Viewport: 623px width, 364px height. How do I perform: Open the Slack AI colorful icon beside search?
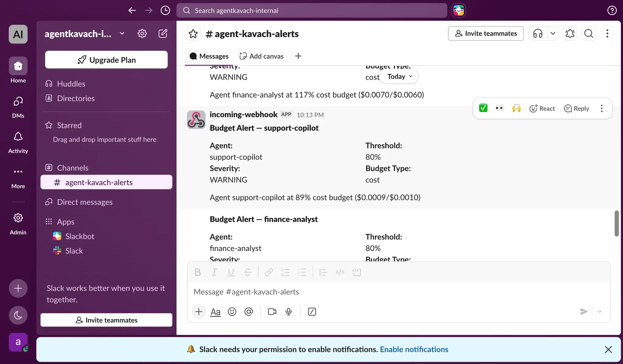[x=458, y=10]
